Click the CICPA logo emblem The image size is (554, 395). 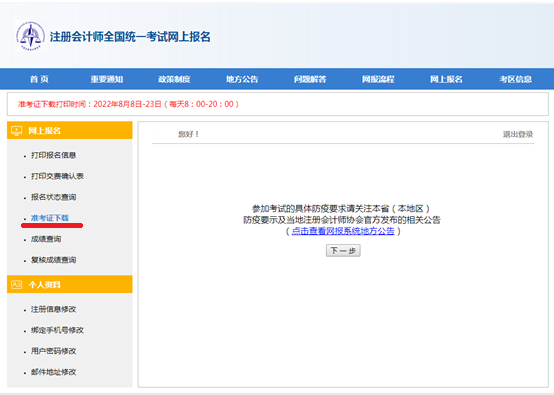click(30, 36)
